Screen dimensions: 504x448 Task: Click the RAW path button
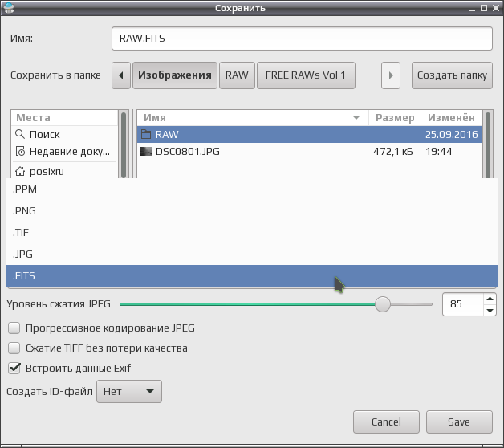[x=237, y=75]
